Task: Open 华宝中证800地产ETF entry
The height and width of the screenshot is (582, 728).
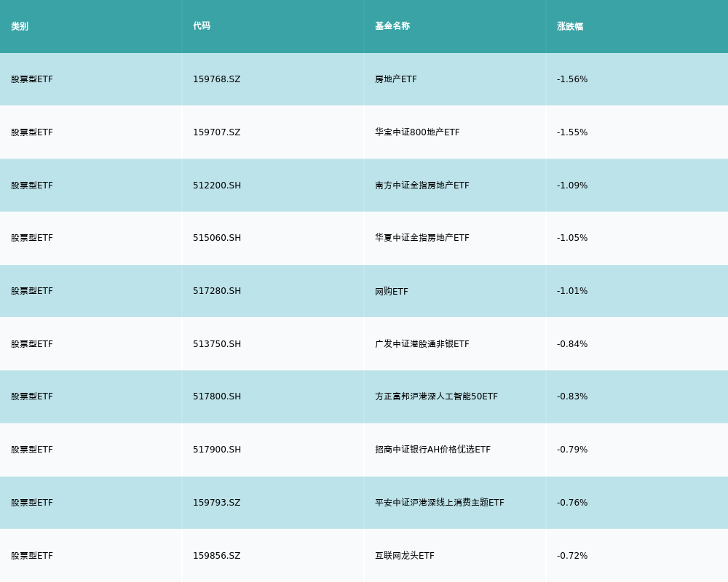Action: [417, 132]
